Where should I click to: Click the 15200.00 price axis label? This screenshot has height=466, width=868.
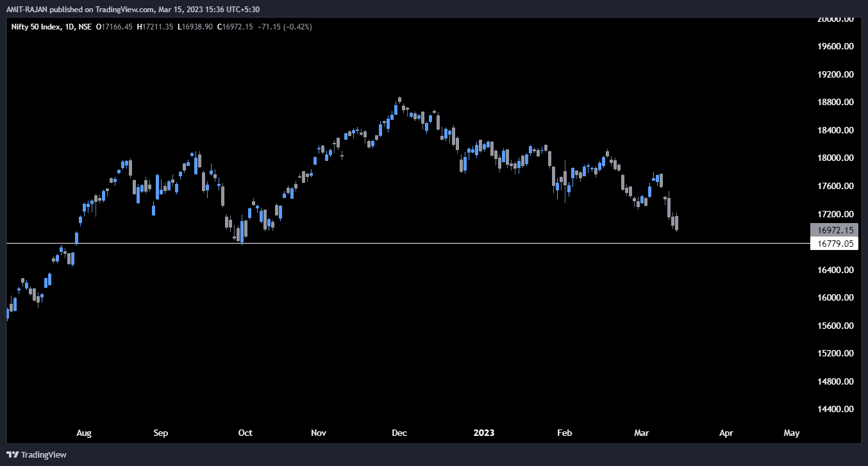point(835,354)
